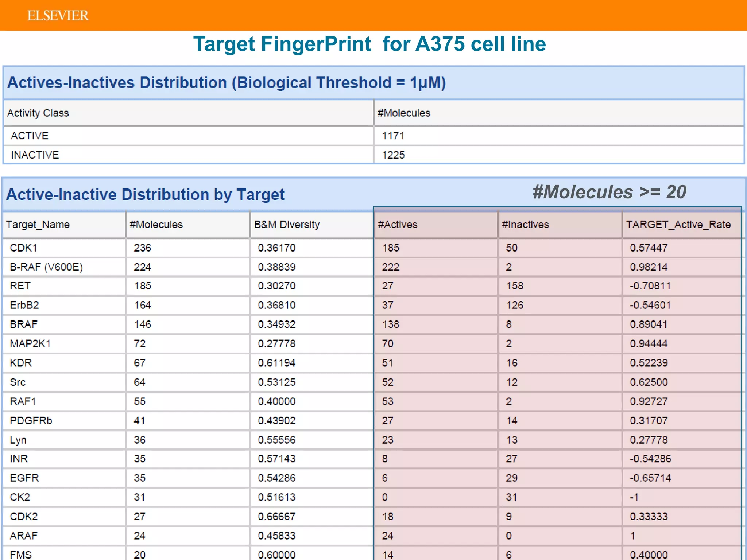Select the PDGFRb target name
The width and height of the screenshot is (747, 560).
click(31, 421)
